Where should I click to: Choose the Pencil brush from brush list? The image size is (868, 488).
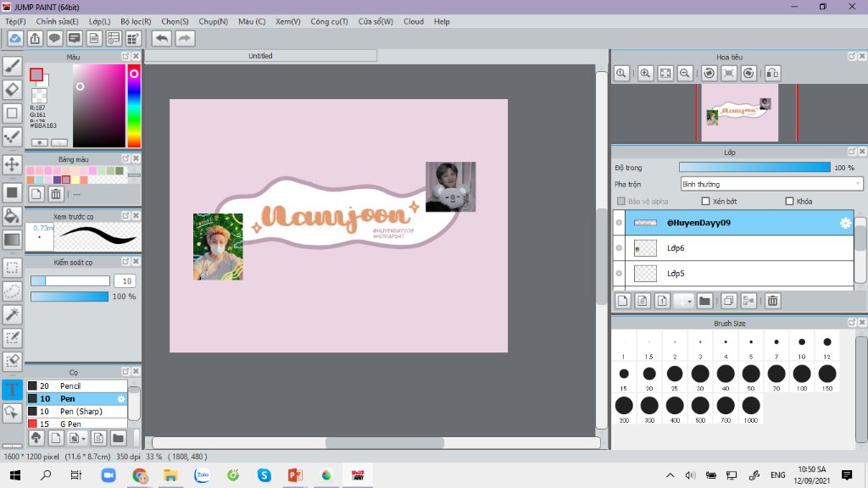pyautogui.click(x=70, y=385)
